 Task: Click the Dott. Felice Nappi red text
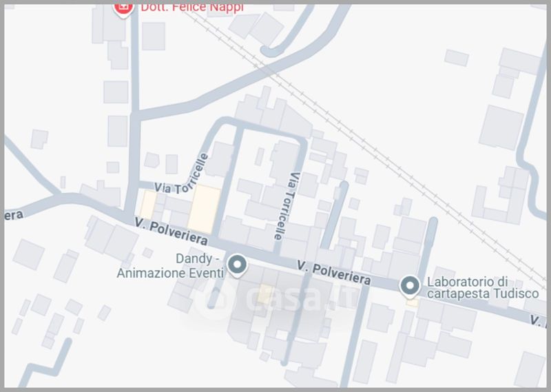coord(192,8)
